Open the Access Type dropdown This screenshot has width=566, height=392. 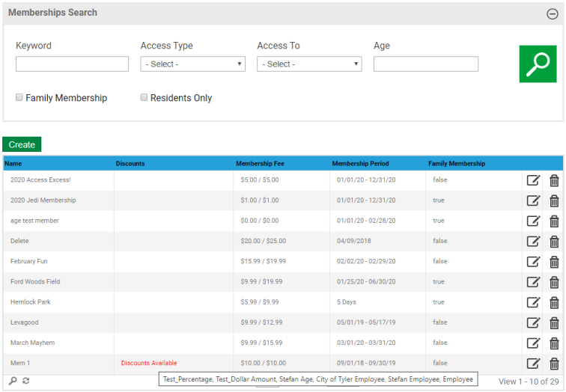[192, 64]
